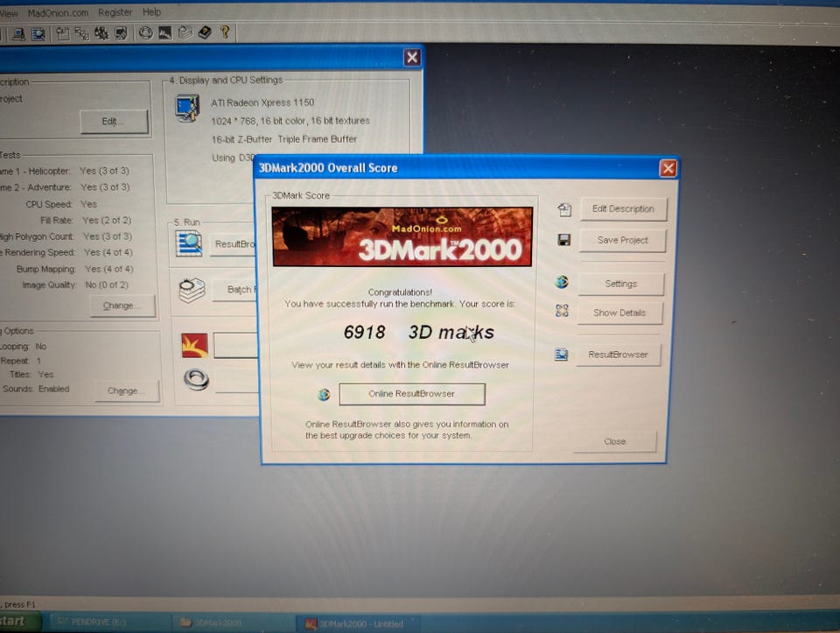Click the globe icon beside Online ResultBrowser

tap(324, 395)
